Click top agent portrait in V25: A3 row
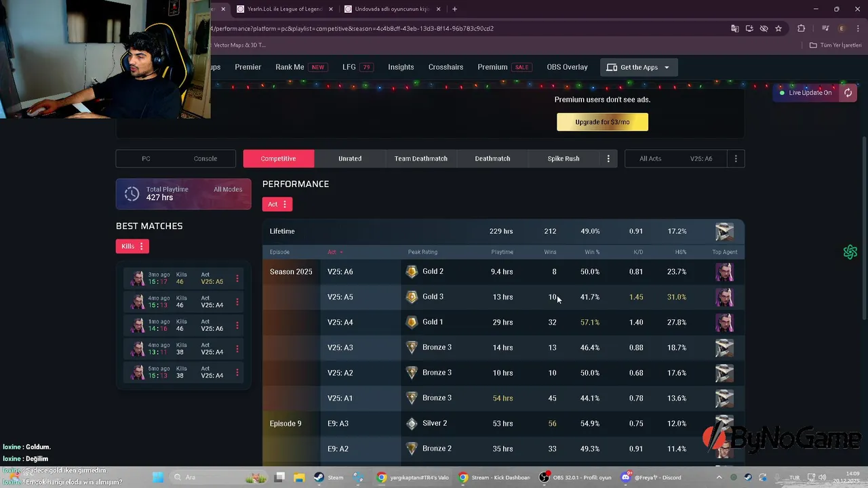The width and height of the screenshot is (868, 488). [x=724, y=348]
